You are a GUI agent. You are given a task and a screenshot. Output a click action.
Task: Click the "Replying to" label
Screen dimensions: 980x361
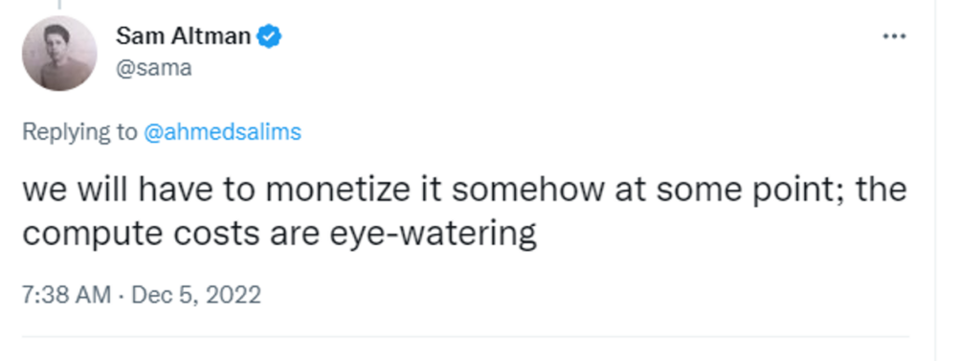point(79,132)
